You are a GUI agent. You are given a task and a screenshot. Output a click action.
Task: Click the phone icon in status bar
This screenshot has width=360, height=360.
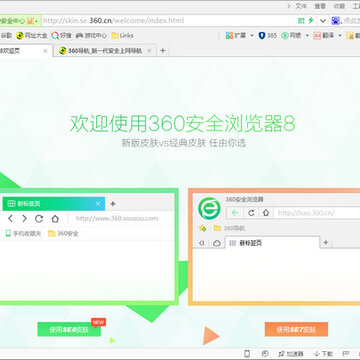pos(247,354)
